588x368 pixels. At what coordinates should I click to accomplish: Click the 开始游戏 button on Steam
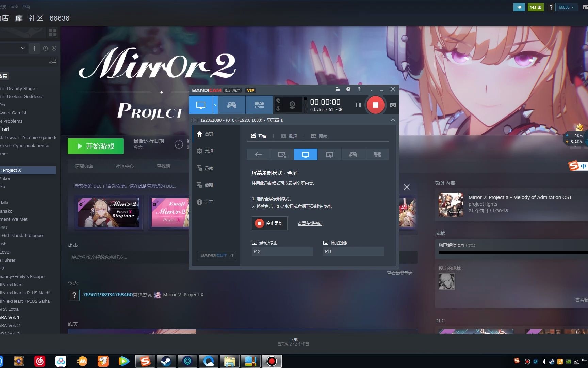tap(95, 146)
